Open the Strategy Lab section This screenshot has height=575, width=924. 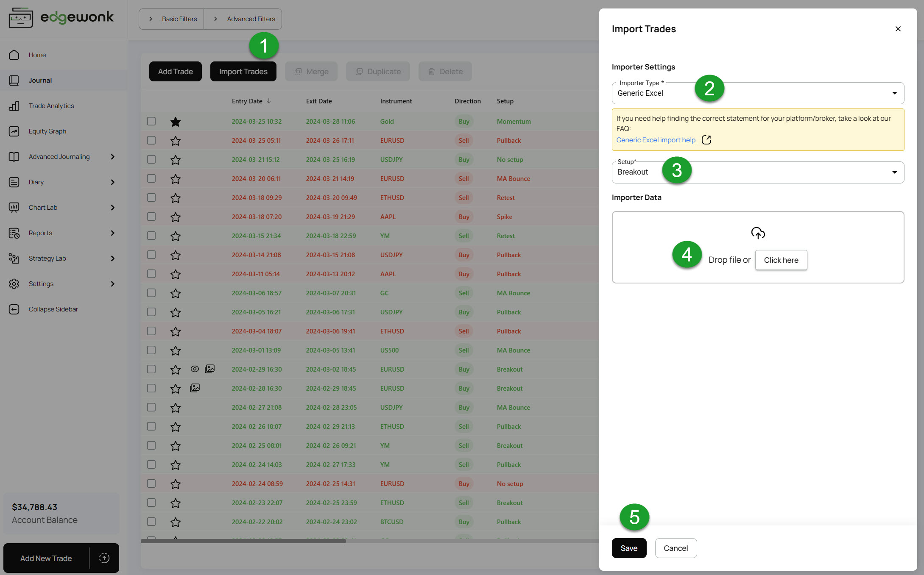click(x=47, y=258)
